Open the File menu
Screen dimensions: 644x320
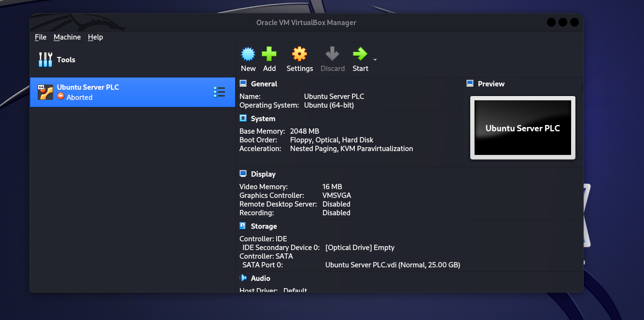coord(41,37)
